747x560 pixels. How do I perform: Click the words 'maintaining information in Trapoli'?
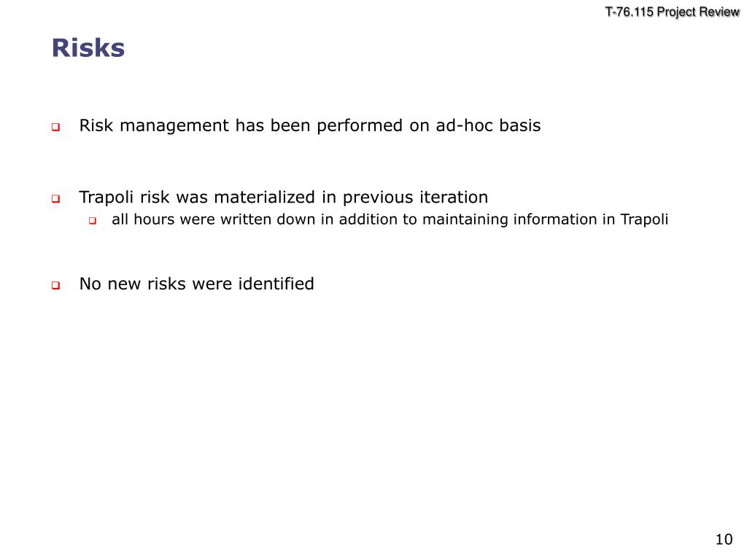(545, 219)
